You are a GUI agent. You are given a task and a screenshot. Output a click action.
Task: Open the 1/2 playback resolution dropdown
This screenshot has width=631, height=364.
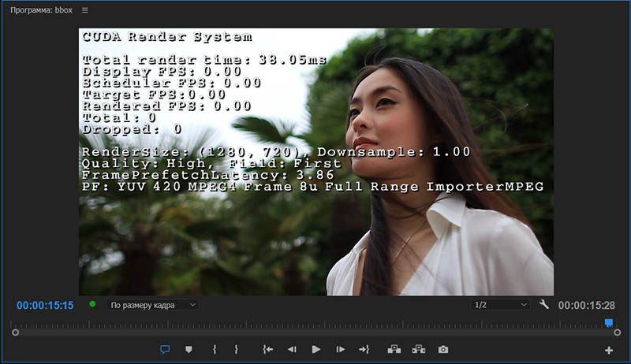point(500,305)
